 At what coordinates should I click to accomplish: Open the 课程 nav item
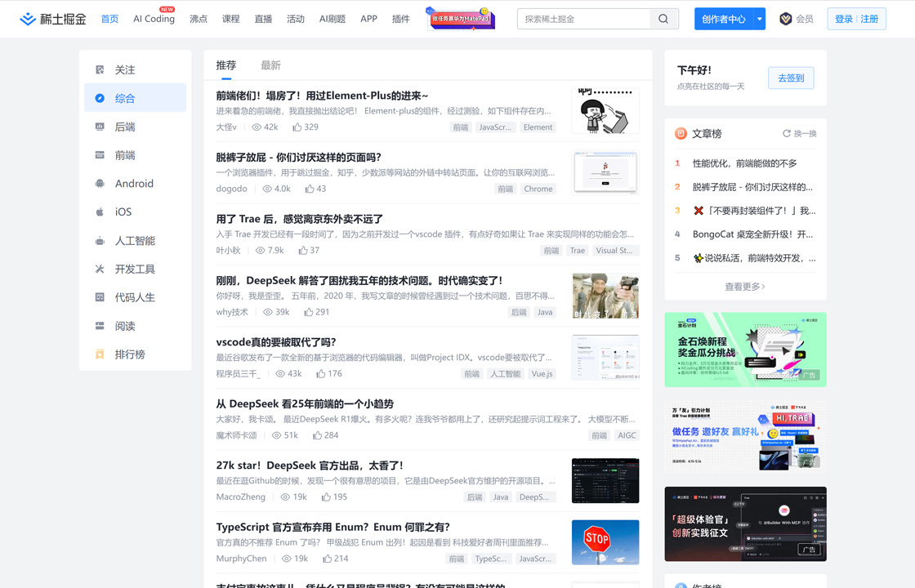[x=231, y=19]
